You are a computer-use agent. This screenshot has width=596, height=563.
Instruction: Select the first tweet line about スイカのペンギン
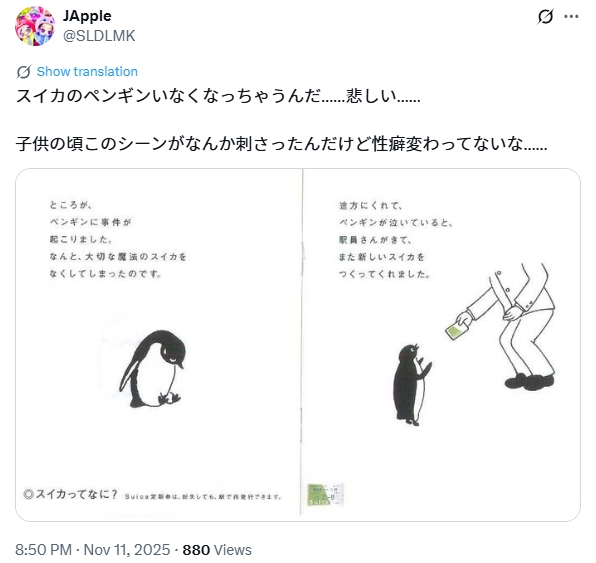click(x=218, y=96)
